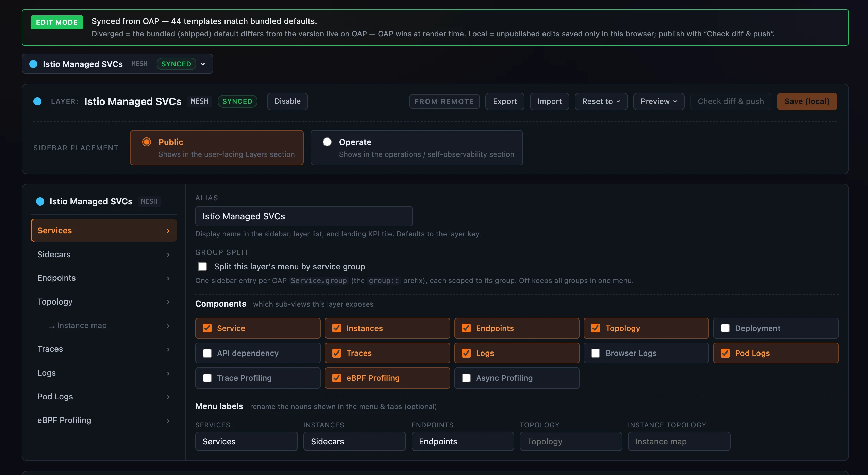Click the chevron on the Endpoints row
Viewport: 868px width, 475px height.
point(168,278)
